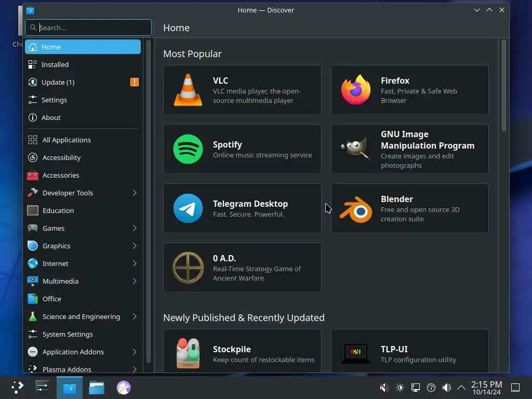Open the KDE application launcher

coord(17,388)
